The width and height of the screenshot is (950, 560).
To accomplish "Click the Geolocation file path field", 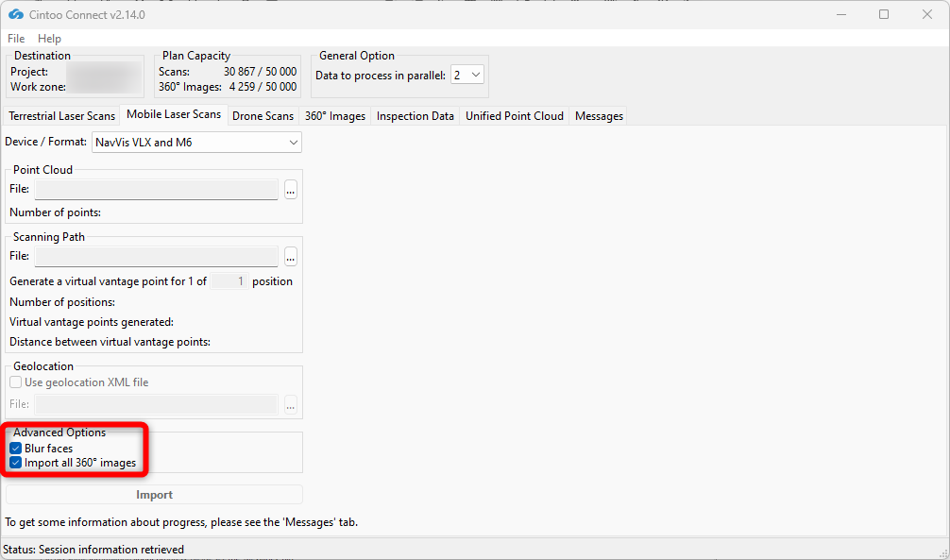I will 157,404.
